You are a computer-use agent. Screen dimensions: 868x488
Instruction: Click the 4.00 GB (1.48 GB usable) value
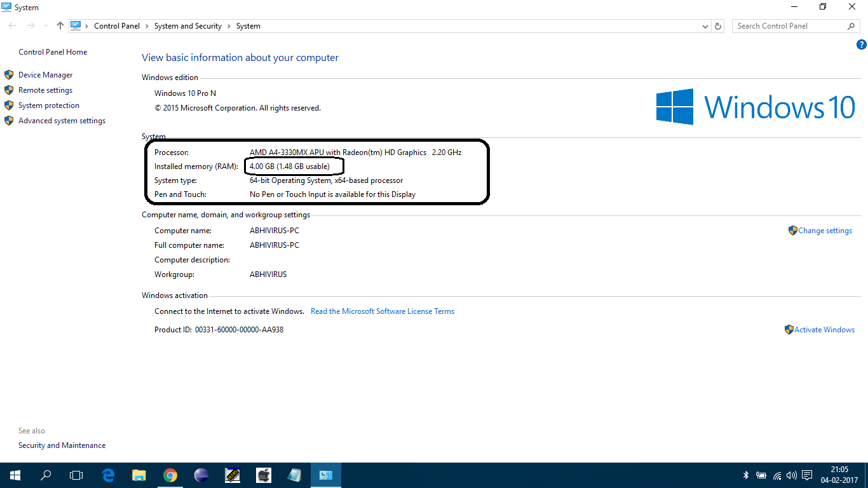click(290, 166)
